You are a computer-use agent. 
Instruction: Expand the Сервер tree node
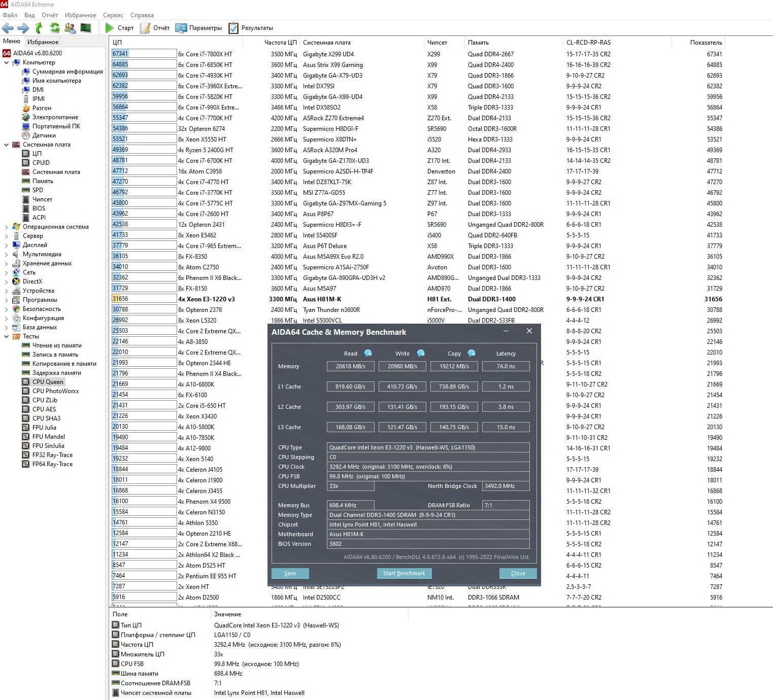coord(6,236)
